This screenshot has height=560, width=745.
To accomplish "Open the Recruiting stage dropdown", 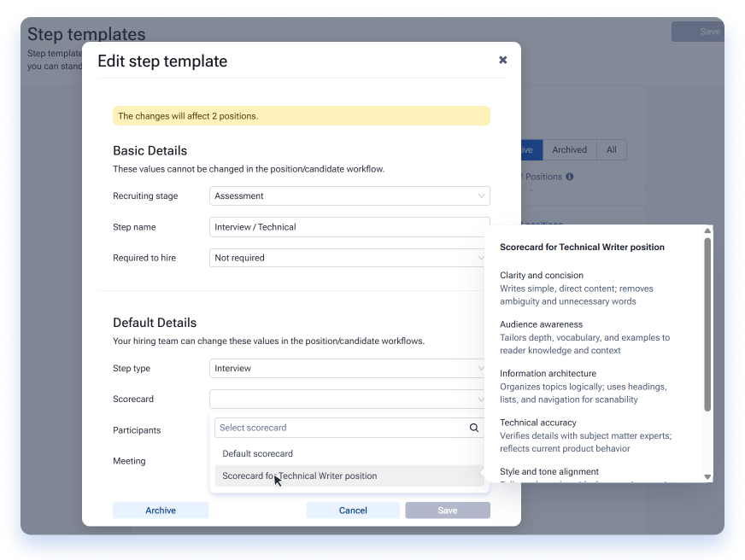I will (x=349, y=196).
